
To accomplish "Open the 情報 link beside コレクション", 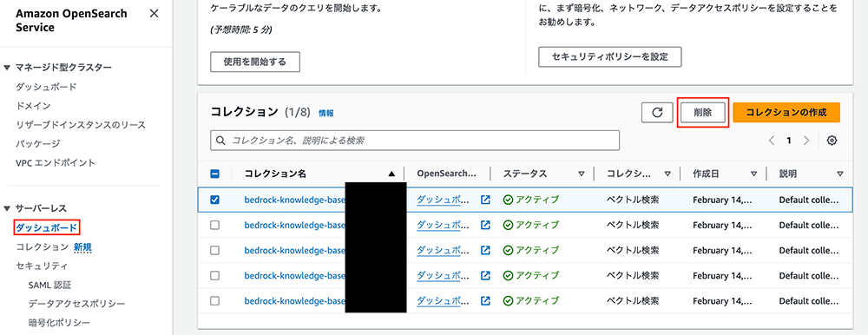I will [x=326, y=113].
